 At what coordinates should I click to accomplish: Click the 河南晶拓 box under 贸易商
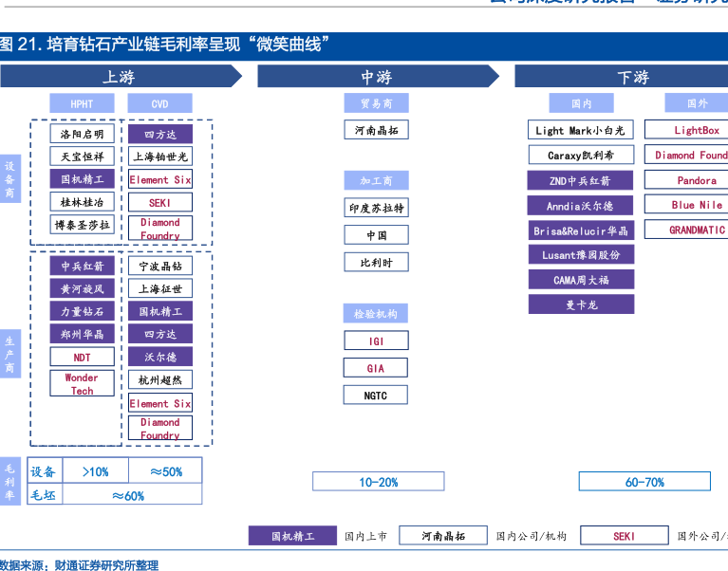[376, 130]
